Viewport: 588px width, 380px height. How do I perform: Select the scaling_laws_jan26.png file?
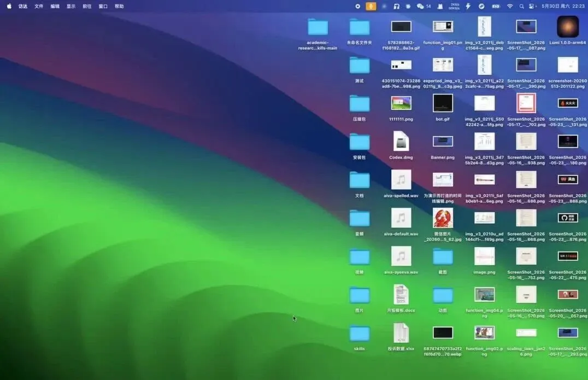526,333
